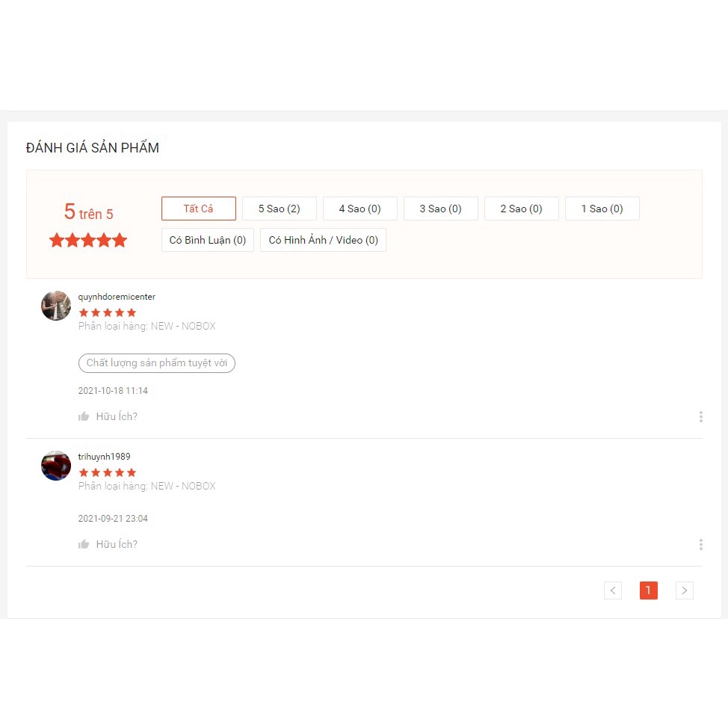Go to previous page arrow

[612, 590]
